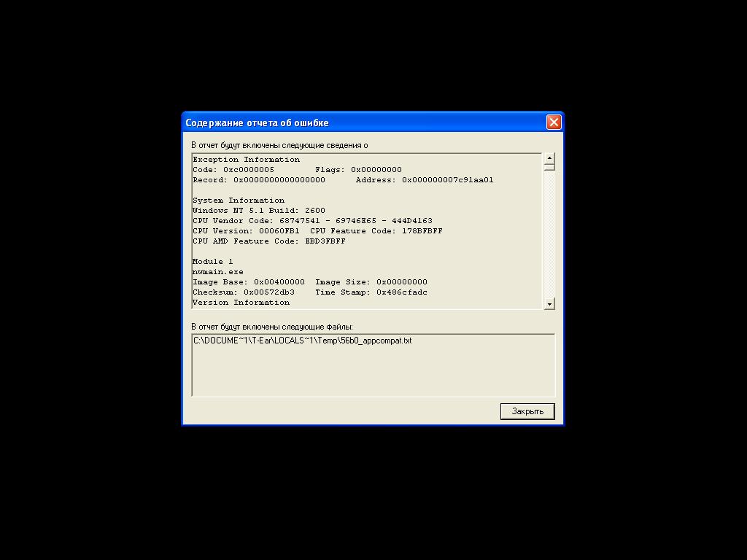This screenshot has width=747, height=560.
Task: Click the 'Flags: 0x00000000' text
Action: coord(358,169)
